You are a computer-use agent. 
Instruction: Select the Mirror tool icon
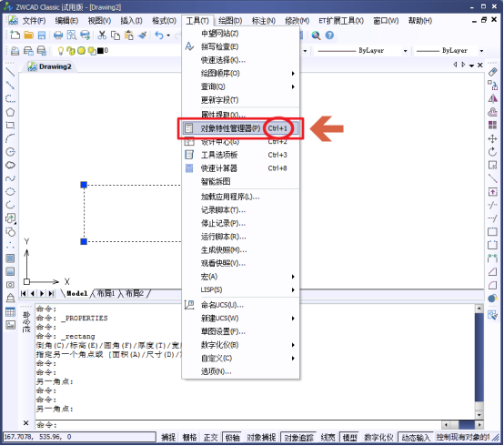point(492,98)
